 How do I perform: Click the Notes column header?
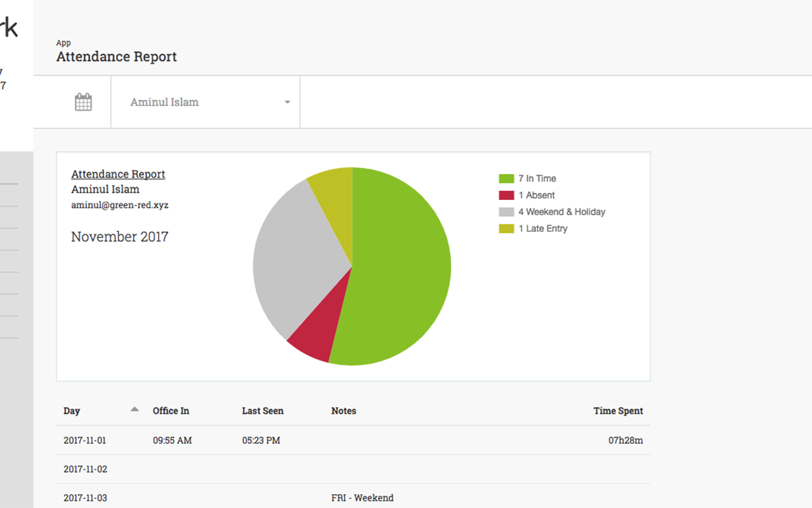344,411
